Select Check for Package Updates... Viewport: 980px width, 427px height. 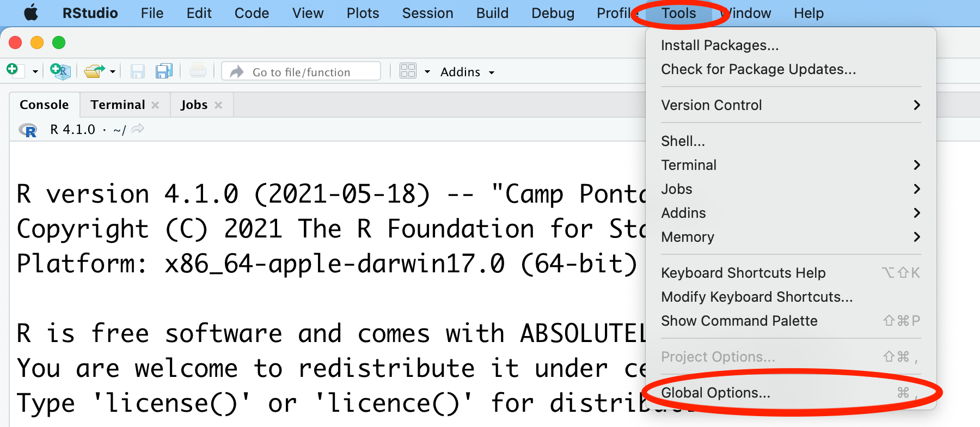click(x=791, y=69)
